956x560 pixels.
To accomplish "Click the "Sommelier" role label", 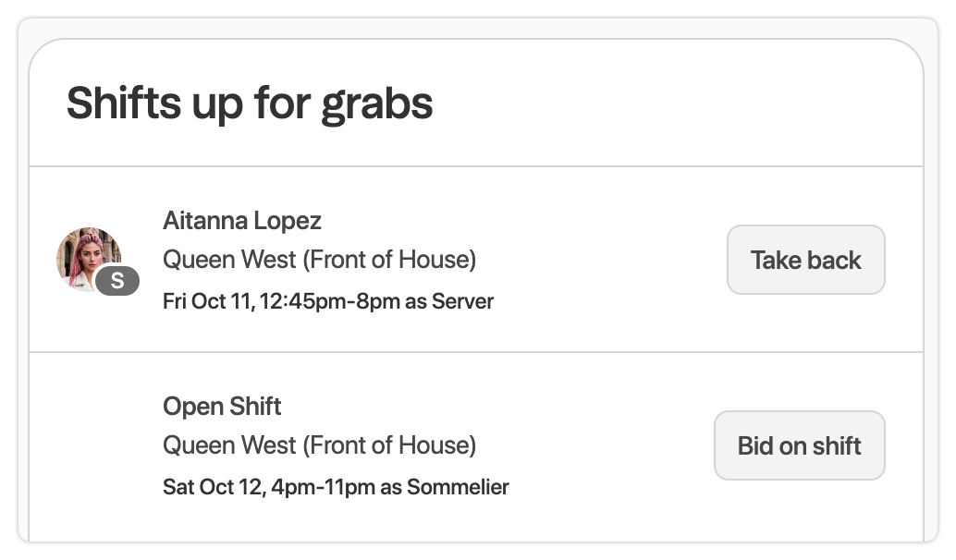I will [x=458, y=486].
